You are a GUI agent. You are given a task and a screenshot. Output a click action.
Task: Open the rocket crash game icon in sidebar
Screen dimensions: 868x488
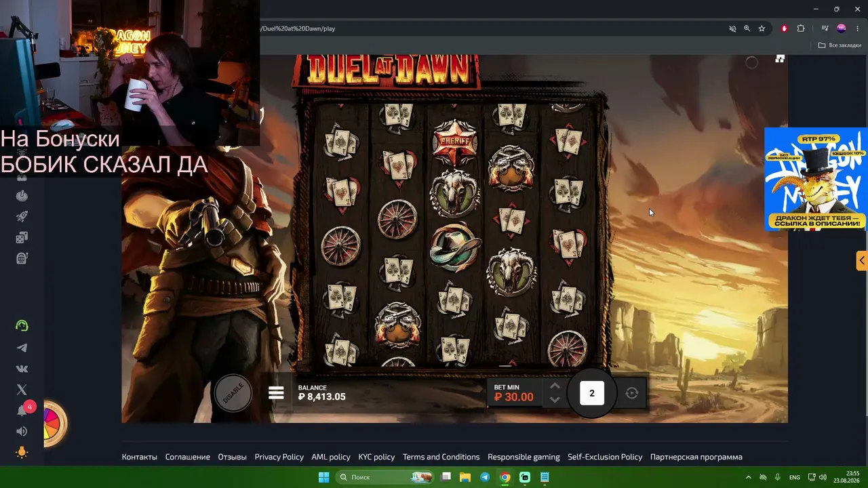[22, 217]
